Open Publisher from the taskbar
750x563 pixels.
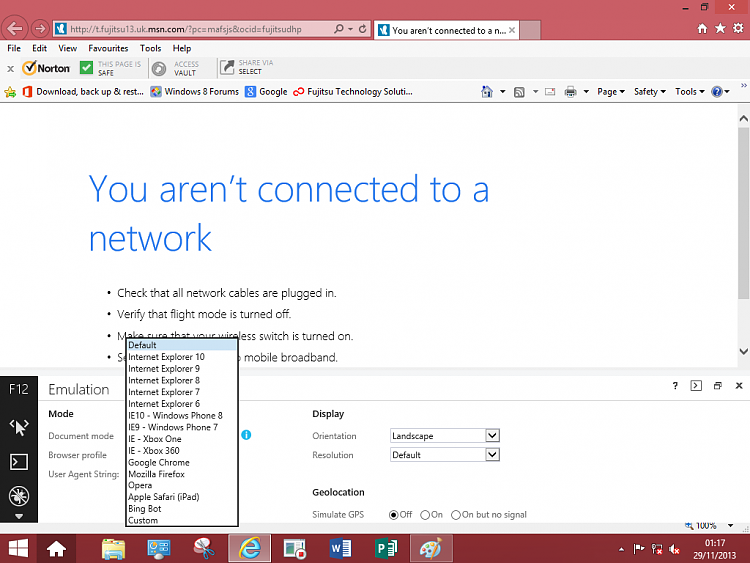[x=386, y=549]
